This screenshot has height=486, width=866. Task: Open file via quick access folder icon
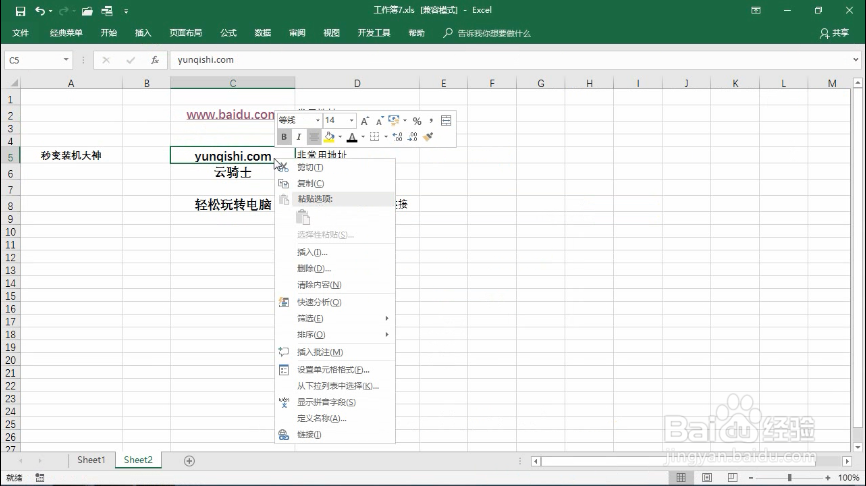click(x=87, y=11)
